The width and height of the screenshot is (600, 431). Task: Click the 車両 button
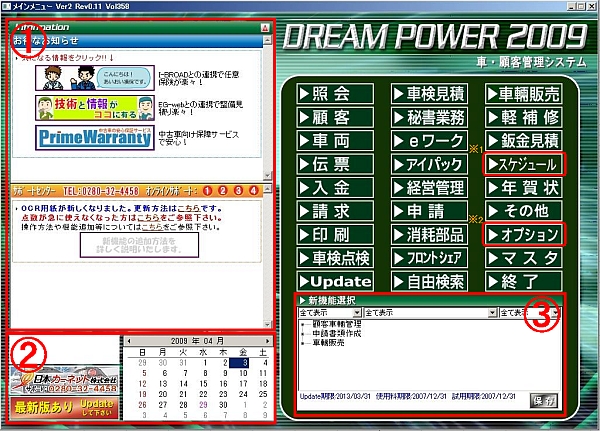[x=335, y=141]
